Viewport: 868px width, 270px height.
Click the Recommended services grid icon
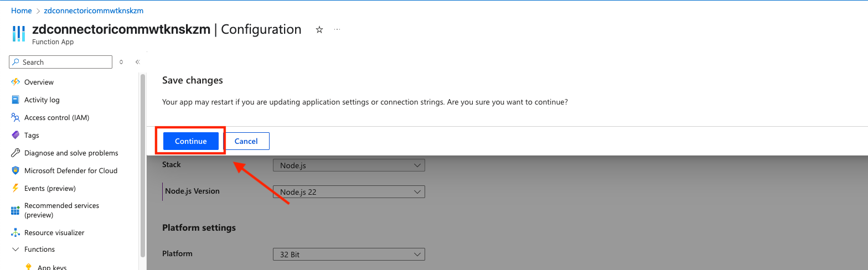pos(15,210)
